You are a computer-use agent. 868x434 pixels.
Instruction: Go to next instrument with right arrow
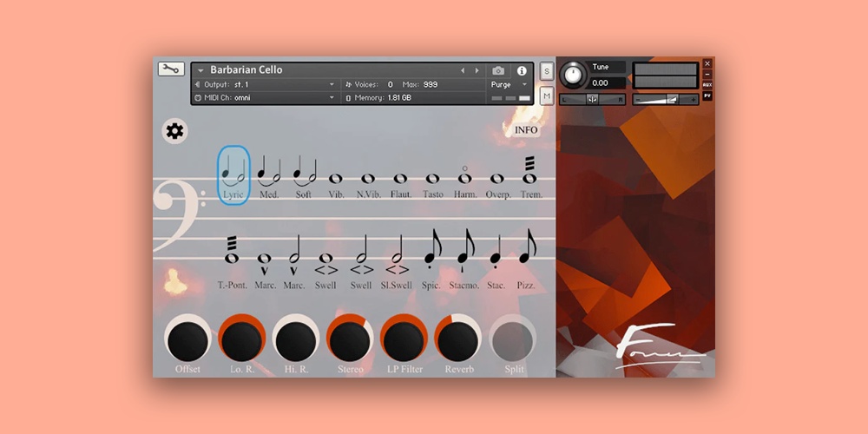[477, 70]
